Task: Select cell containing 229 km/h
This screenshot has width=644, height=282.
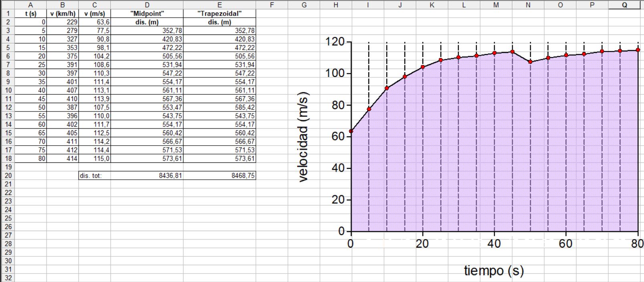Action: (x=62, y=22)
